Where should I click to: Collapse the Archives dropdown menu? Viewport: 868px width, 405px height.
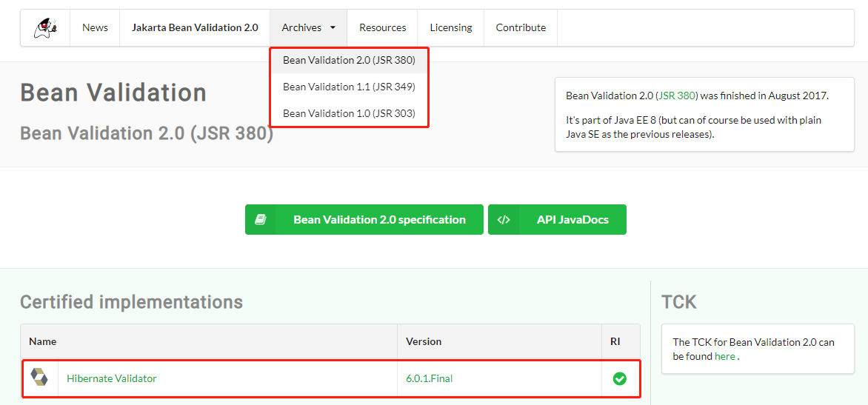pyautogui.click(x=308, y=27)
